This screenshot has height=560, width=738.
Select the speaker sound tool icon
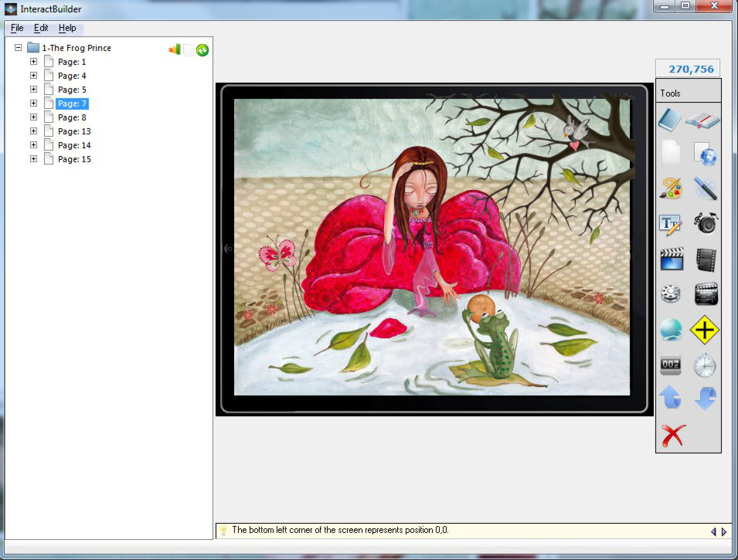tap(706, 222)
